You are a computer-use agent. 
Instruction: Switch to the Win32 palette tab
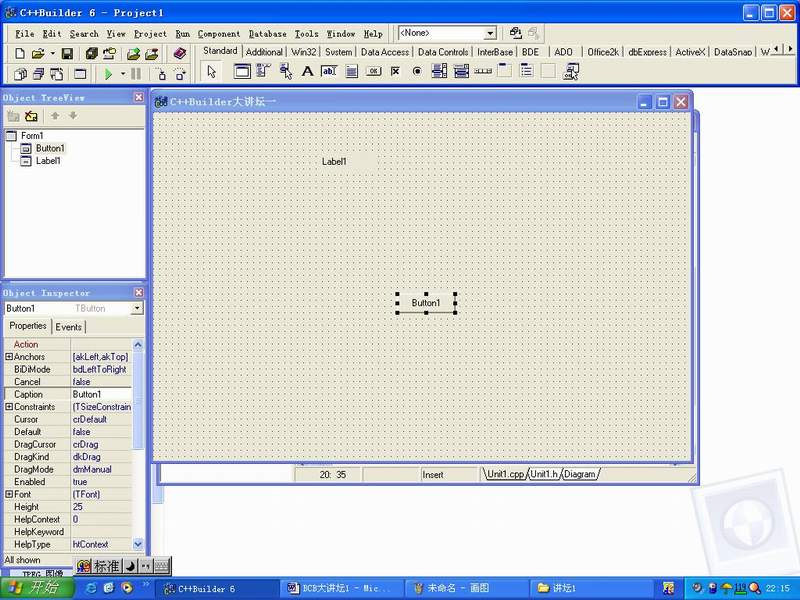click(304, 52)
